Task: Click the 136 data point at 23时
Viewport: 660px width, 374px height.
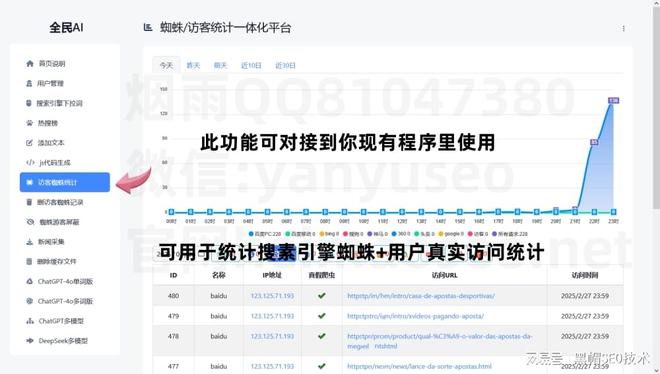Action: pos(614,101)
